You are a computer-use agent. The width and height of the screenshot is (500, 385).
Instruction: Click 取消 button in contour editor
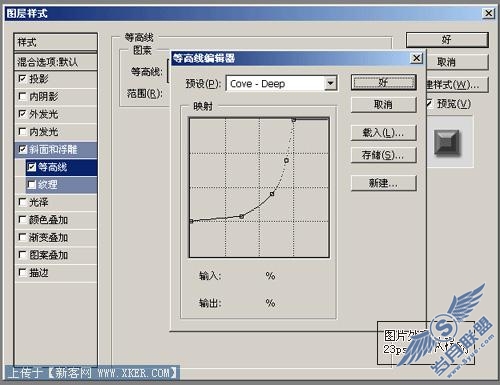384,105
